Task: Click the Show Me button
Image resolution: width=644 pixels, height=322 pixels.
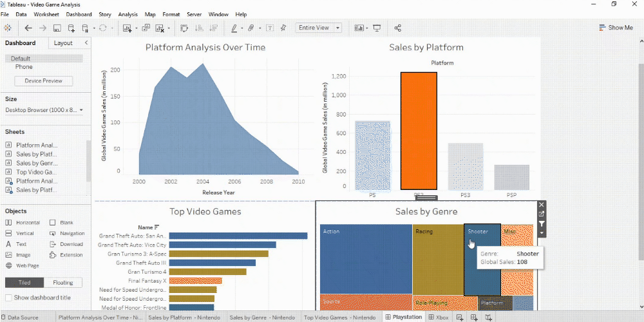Action: 616,28
